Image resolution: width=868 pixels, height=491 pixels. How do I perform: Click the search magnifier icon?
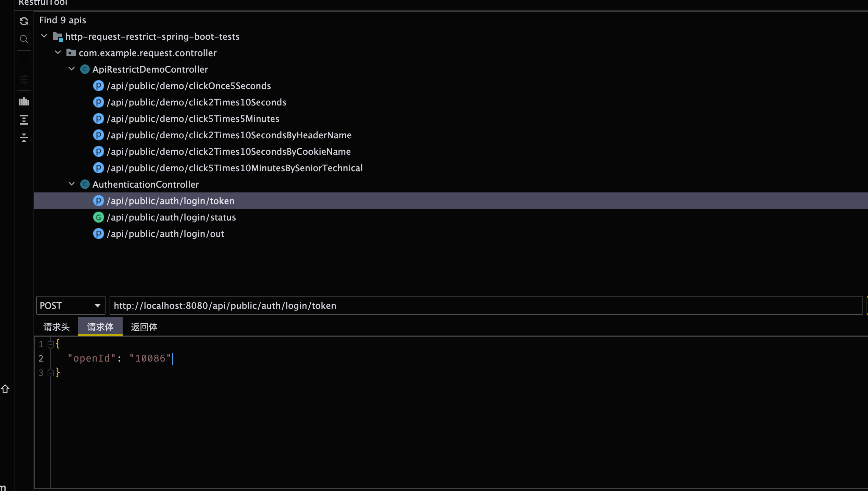tap(24, 39)
